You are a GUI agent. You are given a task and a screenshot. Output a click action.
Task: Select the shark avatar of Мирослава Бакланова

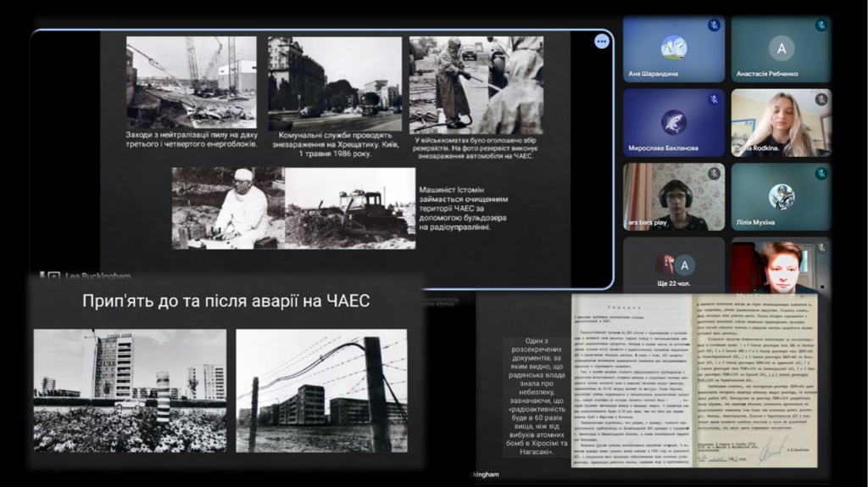point(674,121)
